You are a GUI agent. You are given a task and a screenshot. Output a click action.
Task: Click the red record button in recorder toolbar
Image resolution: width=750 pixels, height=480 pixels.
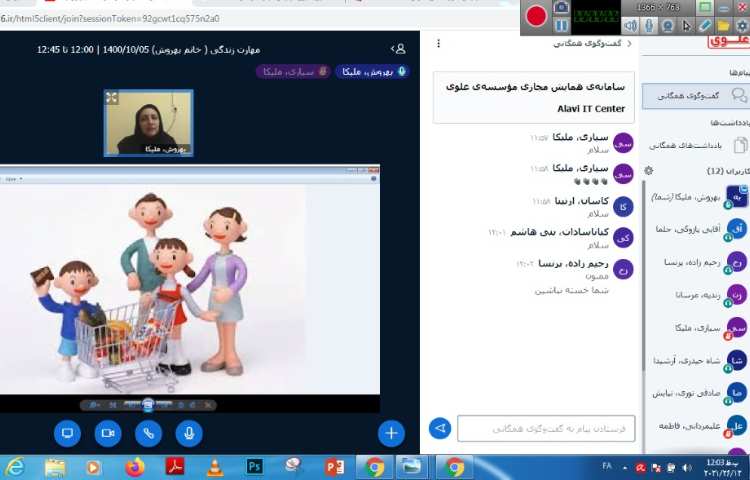click(536, 16)
